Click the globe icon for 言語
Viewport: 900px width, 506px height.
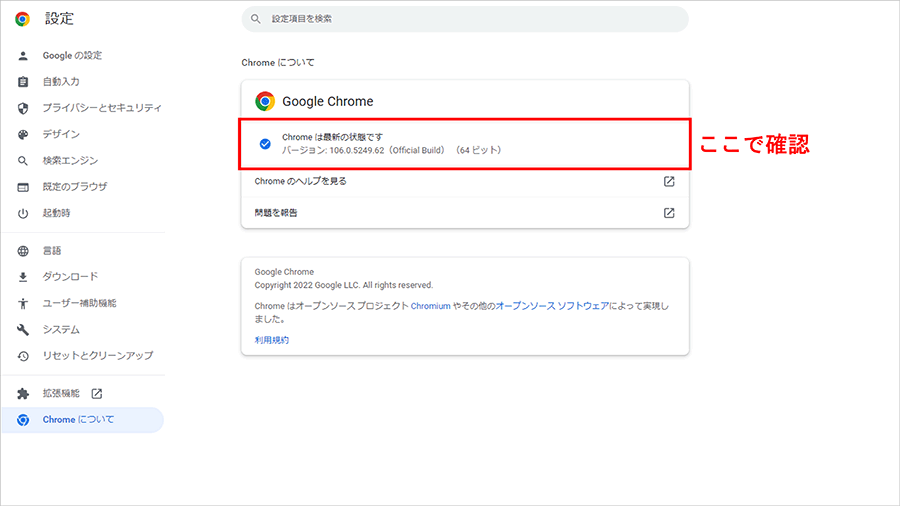pos(23,251)
